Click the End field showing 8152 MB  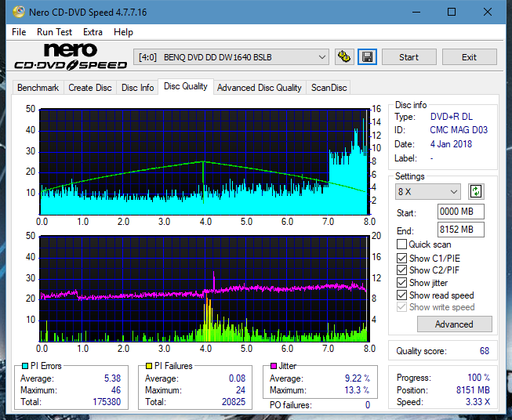click(460, 230)
